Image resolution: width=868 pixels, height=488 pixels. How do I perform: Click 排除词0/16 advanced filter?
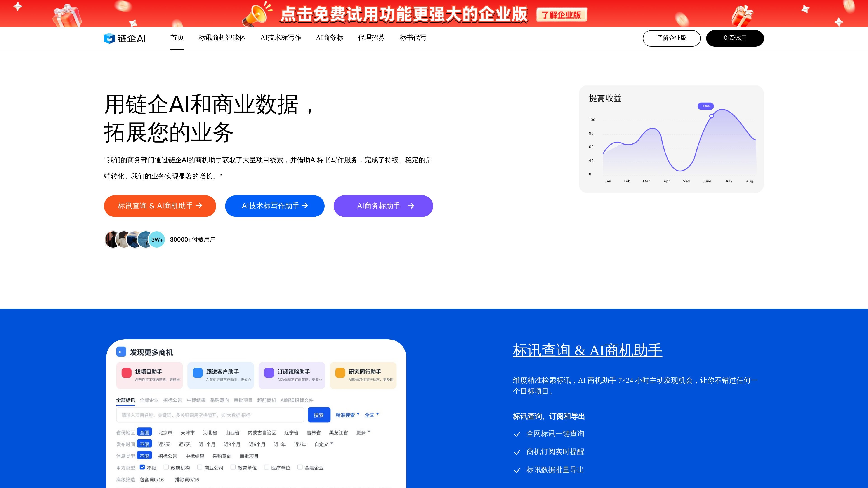pyautogui.click(x=187, y=480)
